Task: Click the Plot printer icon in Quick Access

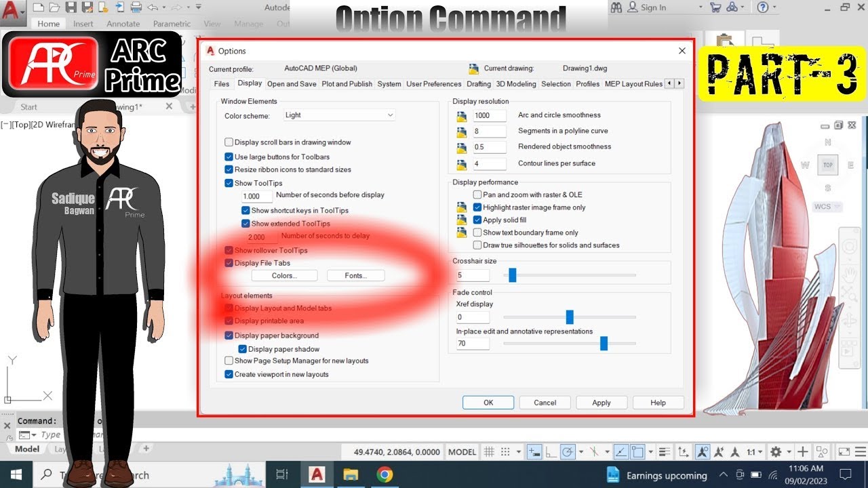Action: (136, 7)
